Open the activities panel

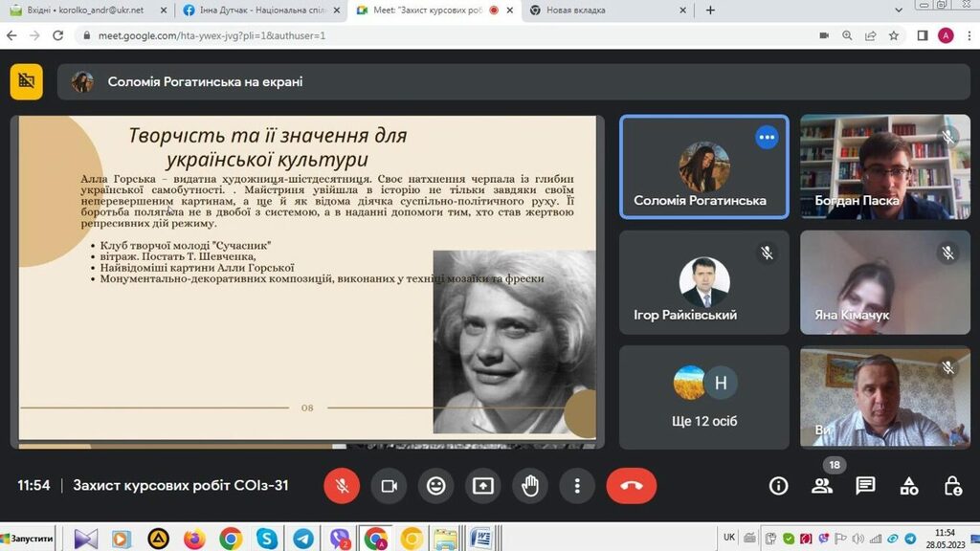pyautogui.click(x=909, y=486)
